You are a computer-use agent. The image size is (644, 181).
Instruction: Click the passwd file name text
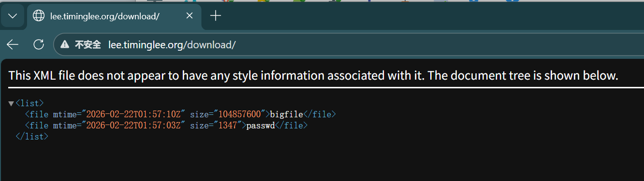(261, 125)
